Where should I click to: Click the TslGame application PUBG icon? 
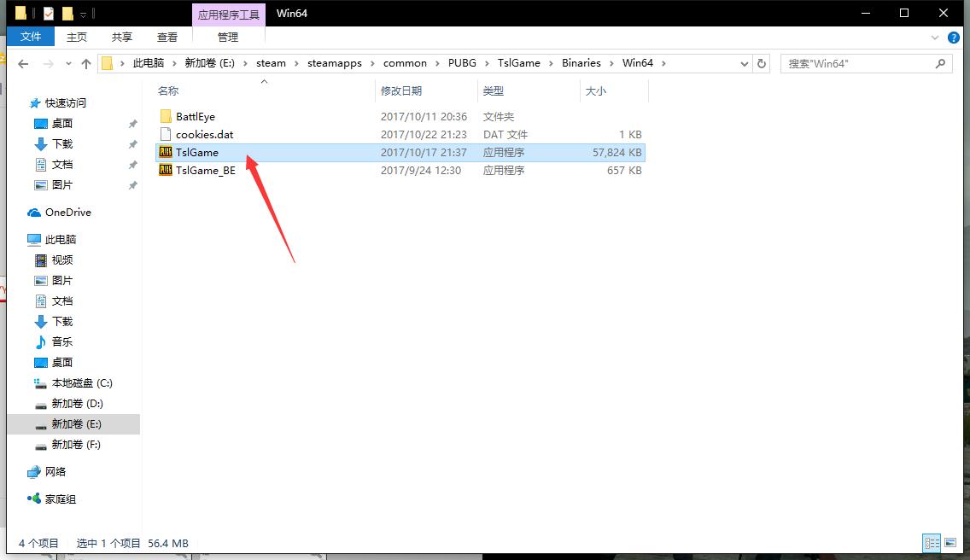[x=165, y=152]
